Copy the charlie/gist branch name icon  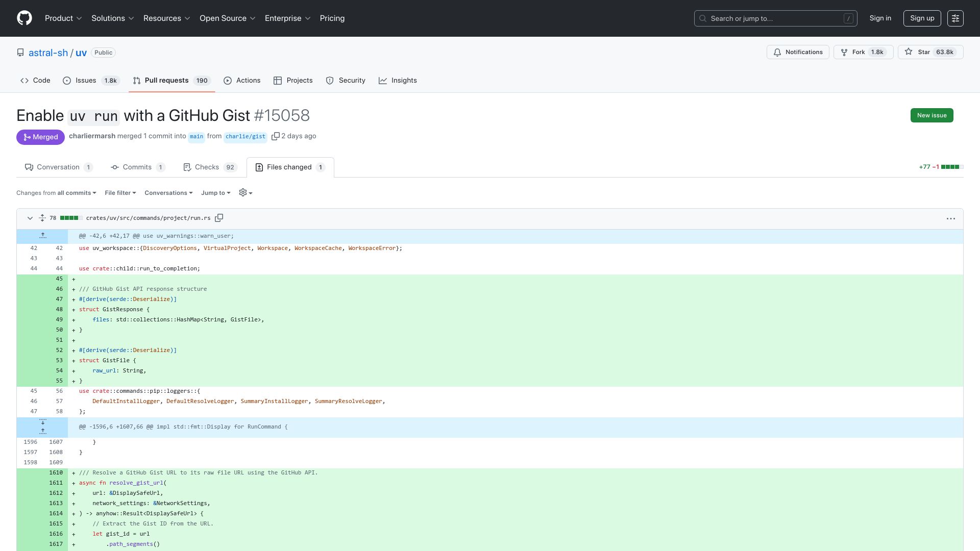[276, 136]
